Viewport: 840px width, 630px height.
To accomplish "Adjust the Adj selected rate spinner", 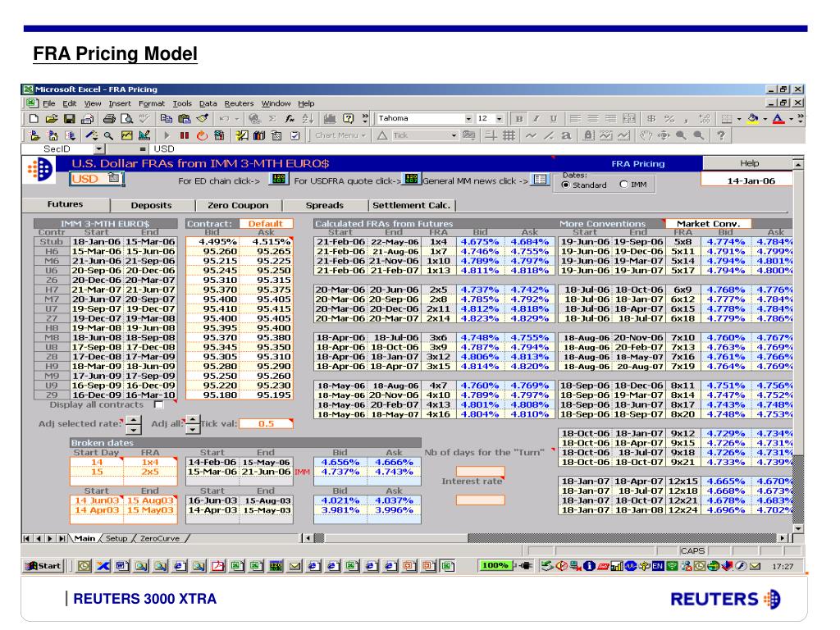I will 133,424.
